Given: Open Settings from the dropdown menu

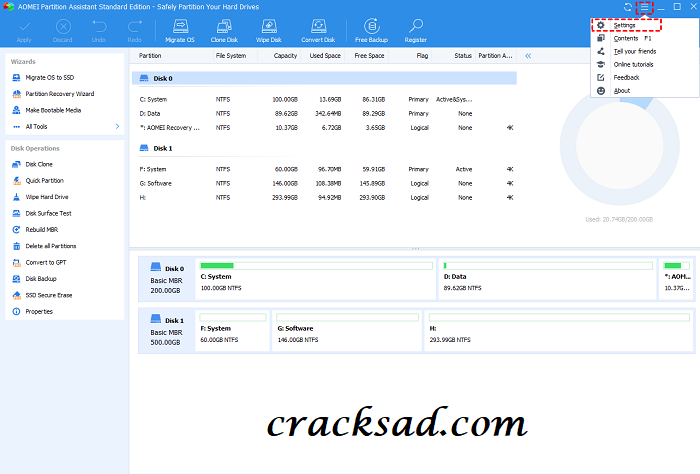Looking at the screenshot, I should pos(627,25).
